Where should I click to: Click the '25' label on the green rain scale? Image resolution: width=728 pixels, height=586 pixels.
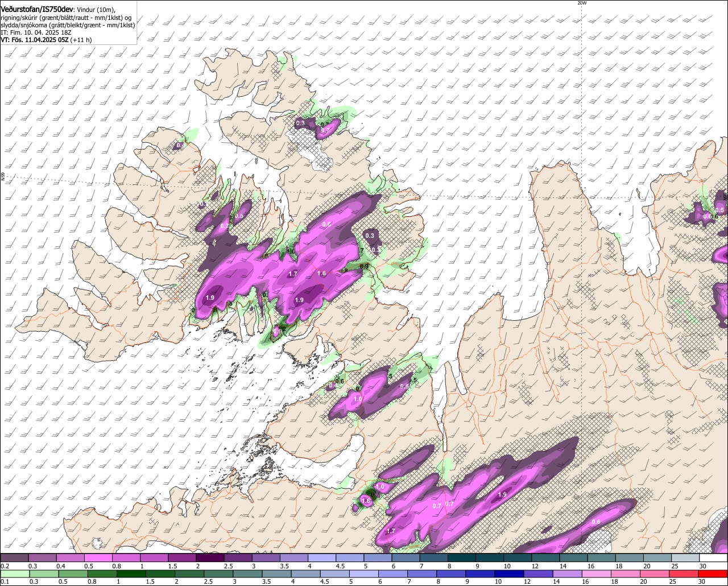[x=672, y=581]
